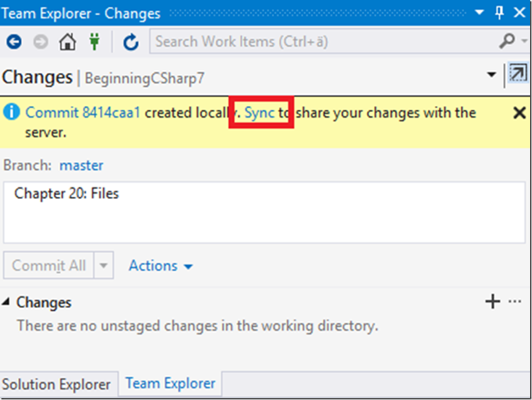532x400 pixels.
Task: Click the Changes page title
Action: coord(37,77)
